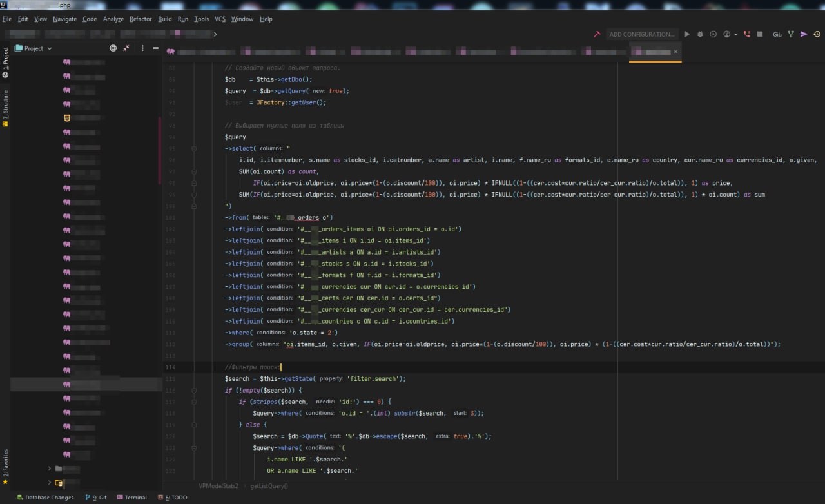Open the Refactor menu
The width and height of the screenshot is (825, 504).
pyautogui.click(x=141, y=19)
